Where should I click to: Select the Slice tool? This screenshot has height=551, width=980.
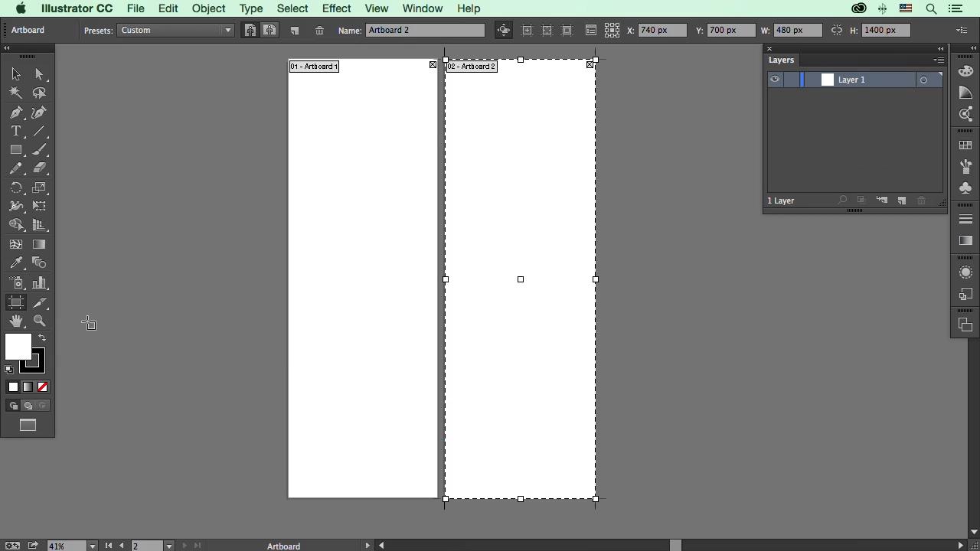[x=39, y=302]
